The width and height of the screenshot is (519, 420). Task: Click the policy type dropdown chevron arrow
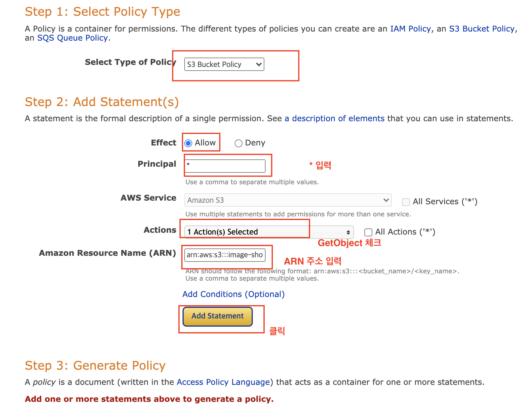(x=259, y=64)
